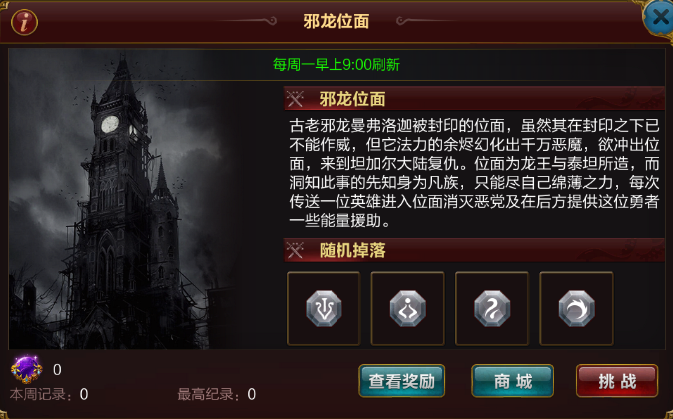This screenshot has height=419, width=673.
Task: Open the info icon beside the title
Action: 24,22
